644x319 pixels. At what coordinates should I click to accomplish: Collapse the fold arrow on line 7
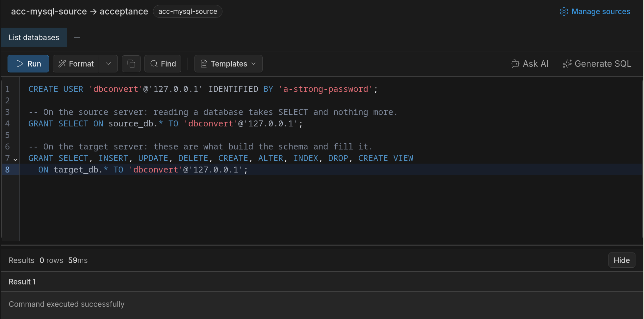15,159
